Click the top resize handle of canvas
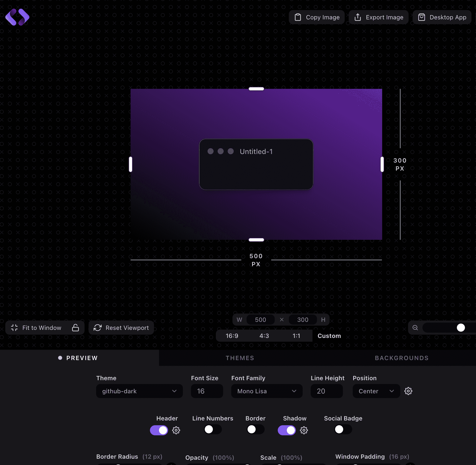The width and height of the screenshot is (476, 465). 256,89
